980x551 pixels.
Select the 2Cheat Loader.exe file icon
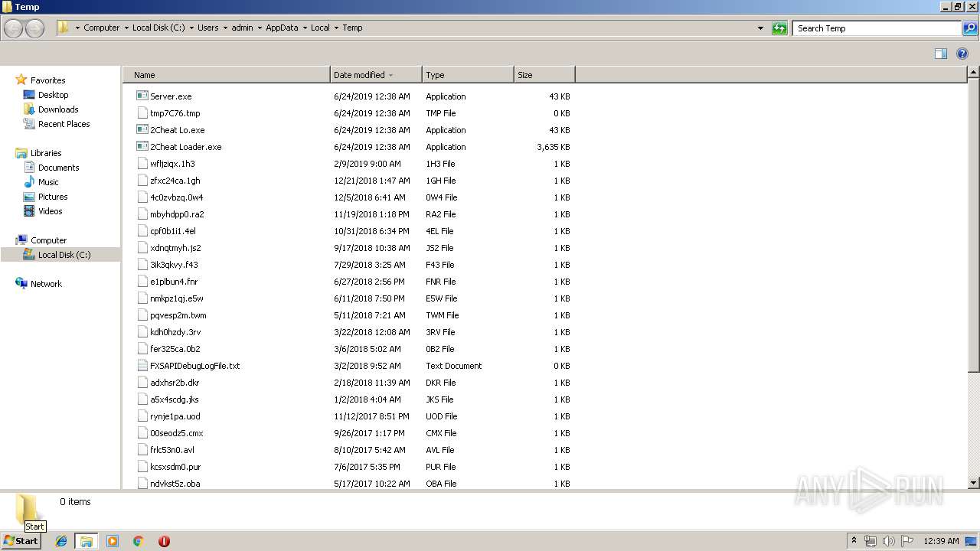click(142, 147)
